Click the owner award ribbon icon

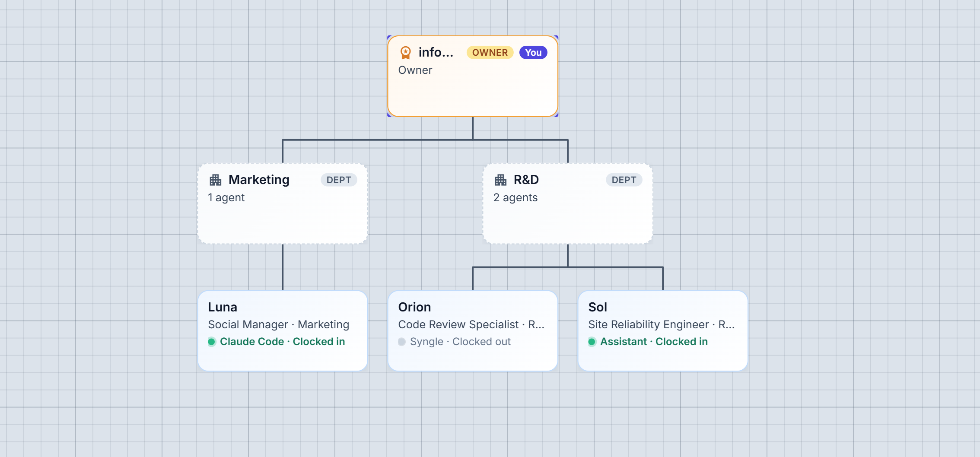point(405,53)
